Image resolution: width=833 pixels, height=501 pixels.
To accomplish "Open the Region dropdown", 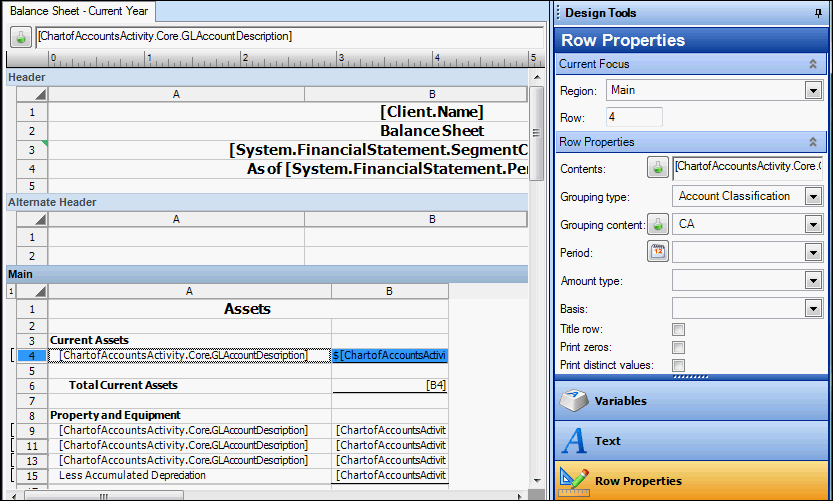I will pyautogui.click(x=813, y=91).
